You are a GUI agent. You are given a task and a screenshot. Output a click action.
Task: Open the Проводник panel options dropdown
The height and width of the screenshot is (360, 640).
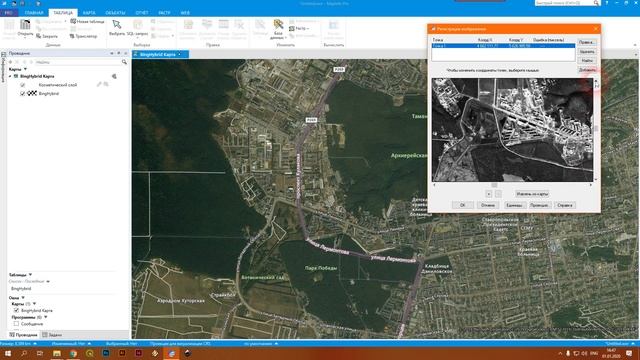[x=111, y=53]
